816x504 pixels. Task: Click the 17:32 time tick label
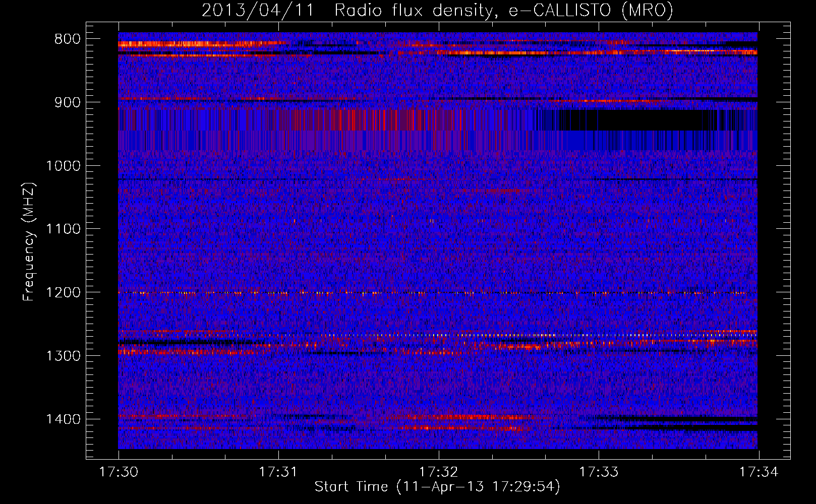(438, 472)
